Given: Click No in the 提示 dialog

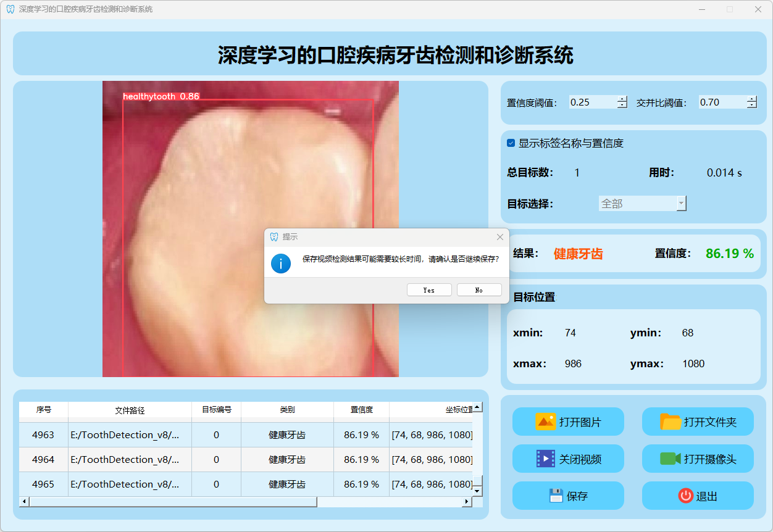Looking at the screenshot, I should pyautogui.click(x=479, y=290).
